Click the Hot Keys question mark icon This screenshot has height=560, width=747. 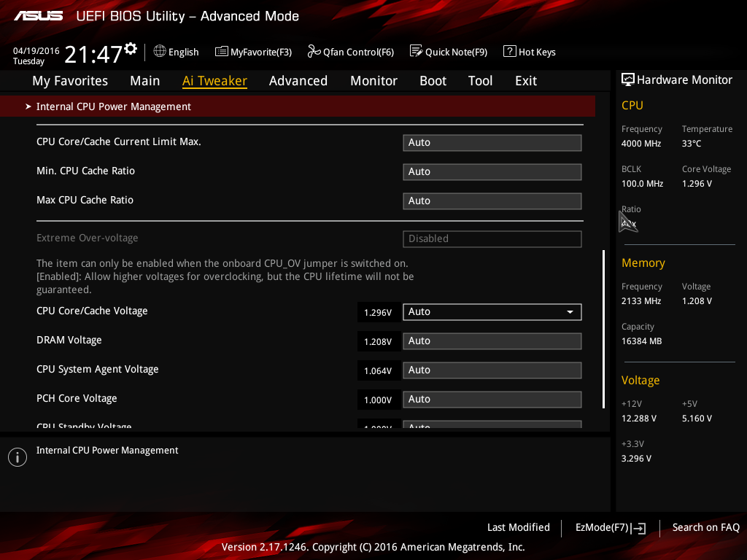tap(509, 51)
